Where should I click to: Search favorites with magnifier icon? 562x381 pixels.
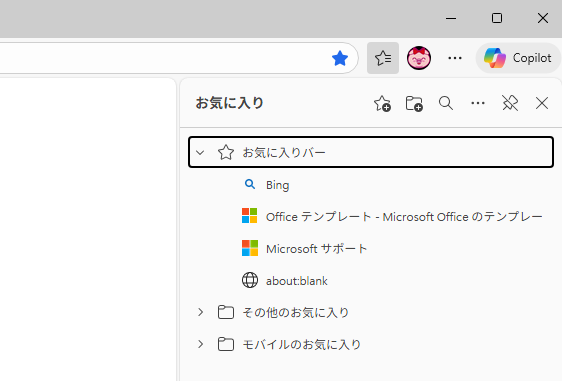click(x=446, y=103)
